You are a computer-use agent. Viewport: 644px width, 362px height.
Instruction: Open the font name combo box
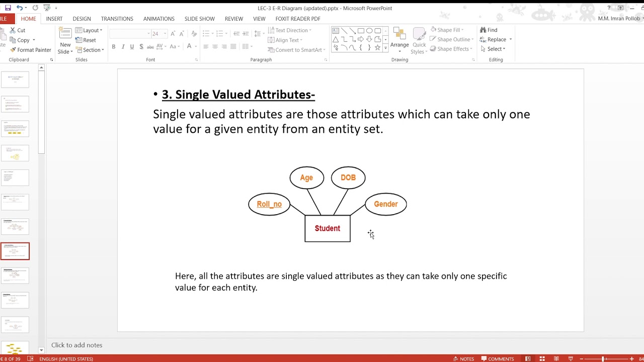tap(130, 34)
